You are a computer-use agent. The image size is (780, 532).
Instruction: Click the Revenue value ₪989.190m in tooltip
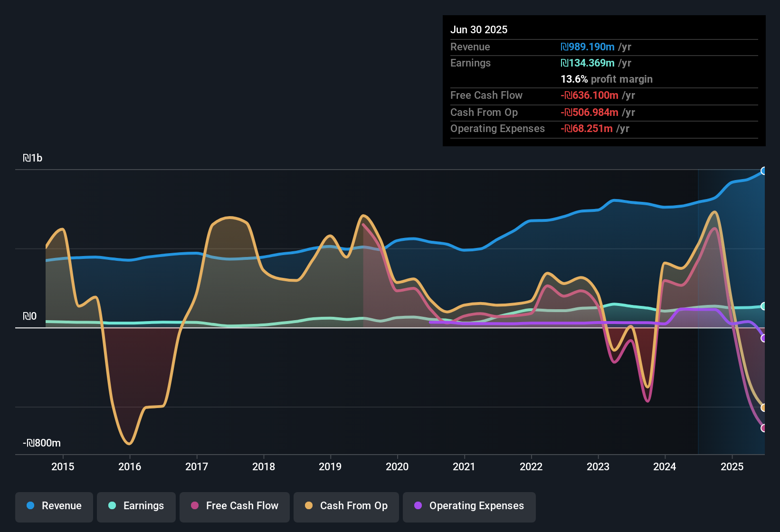(x=587, y=47)
